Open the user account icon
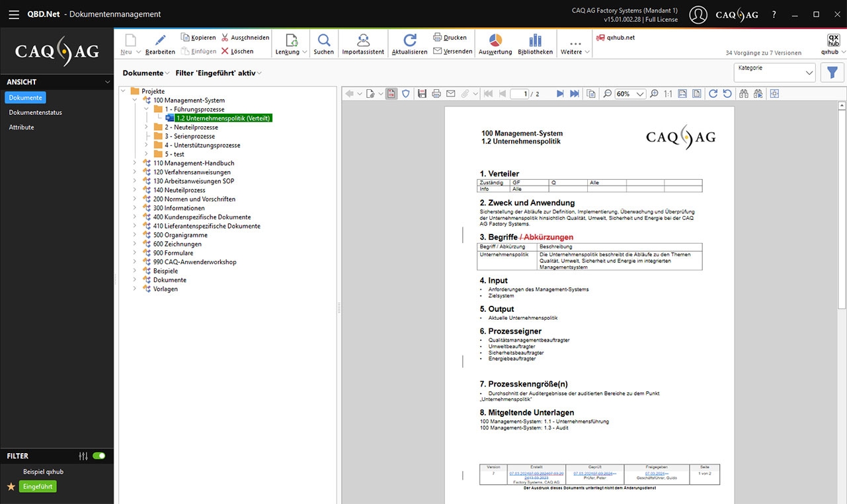Image resolution: width=847 pixels, height=504 pixels. 698,15
